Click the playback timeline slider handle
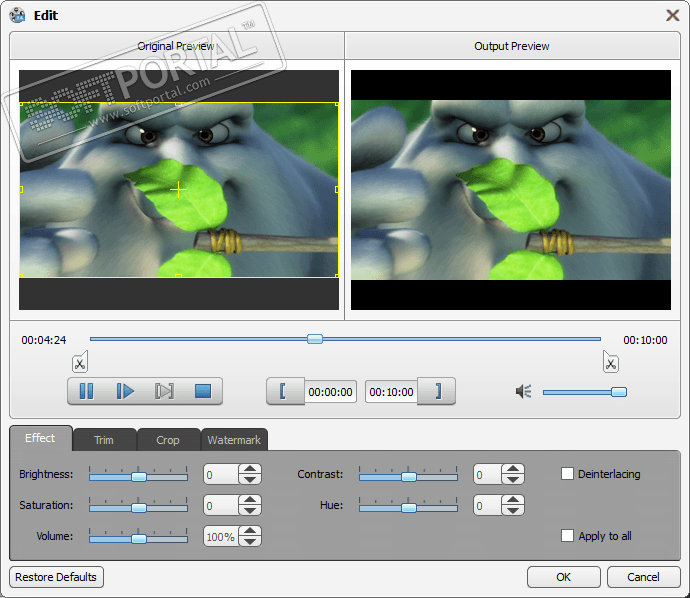The width and height of the screenshot is (690, 598). tap(315, 339)
